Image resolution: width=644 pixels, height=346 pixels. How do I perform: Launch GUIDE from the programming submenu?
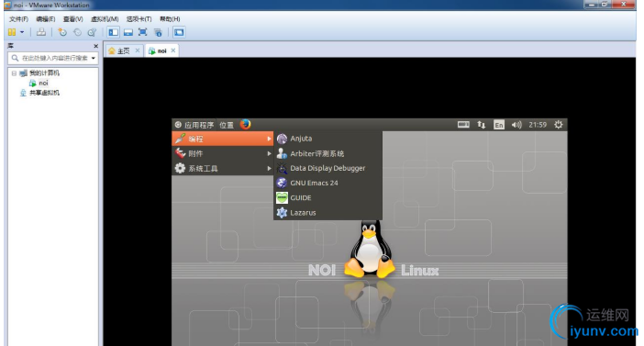coord(328,197)
